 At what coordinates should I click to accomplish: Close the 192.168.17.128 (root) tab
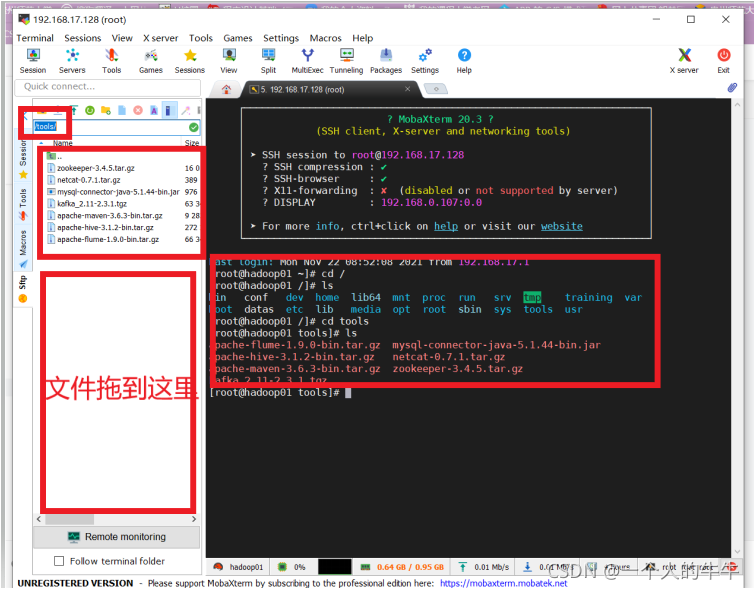tap(407, 89)
